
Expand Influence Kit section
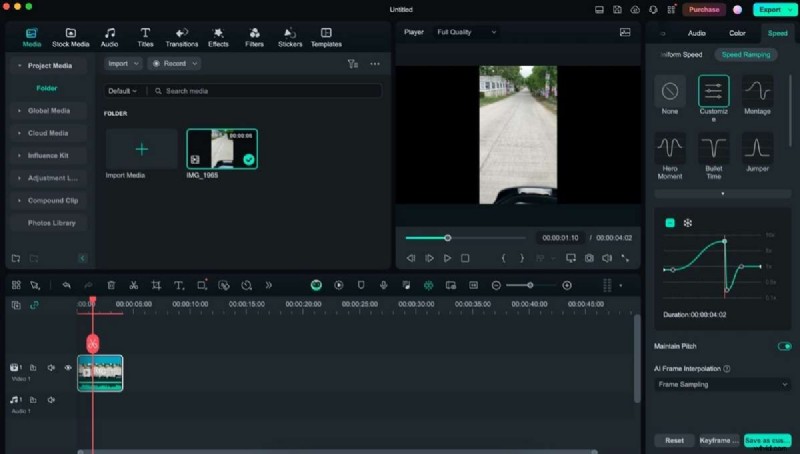click(x=19, y=156)
